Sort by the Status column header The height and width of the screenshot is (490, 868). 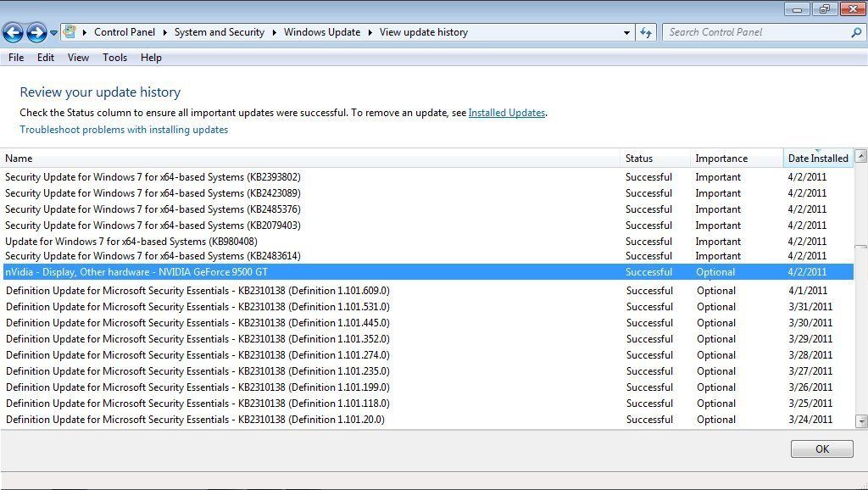[655, 159]
